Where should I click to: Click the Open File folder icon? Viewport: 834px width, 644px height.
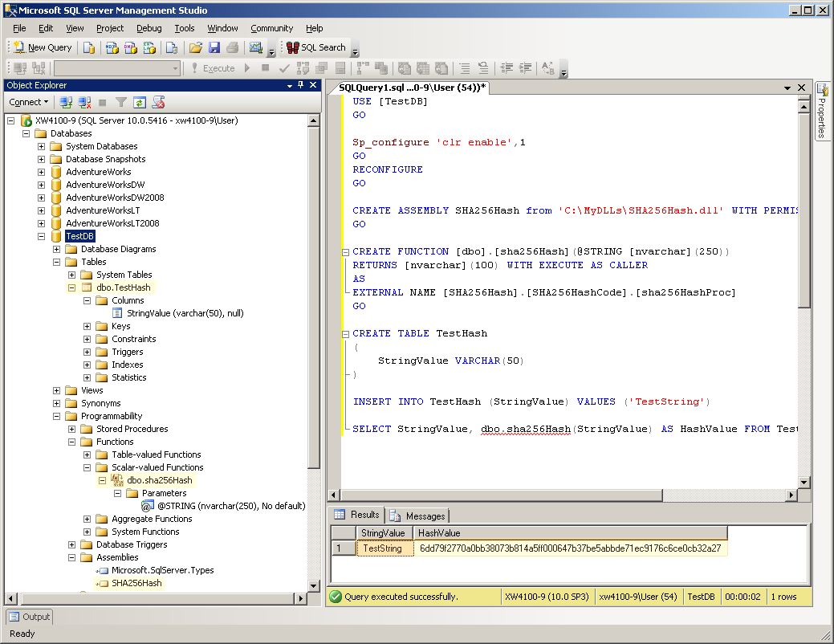195,47
